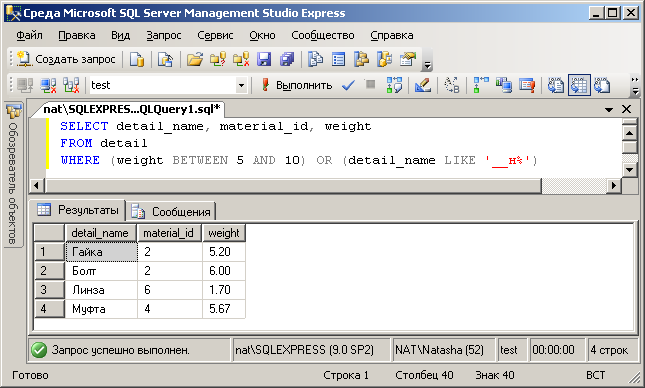645x388 pixels.
Task: Open the Вид menu
Action: (x=121, y=35)
